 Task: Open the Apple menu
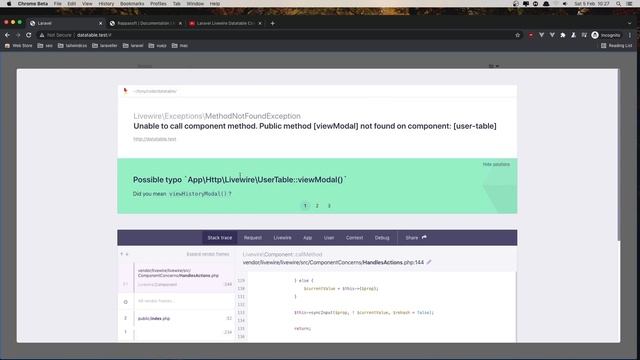[9, 4]
